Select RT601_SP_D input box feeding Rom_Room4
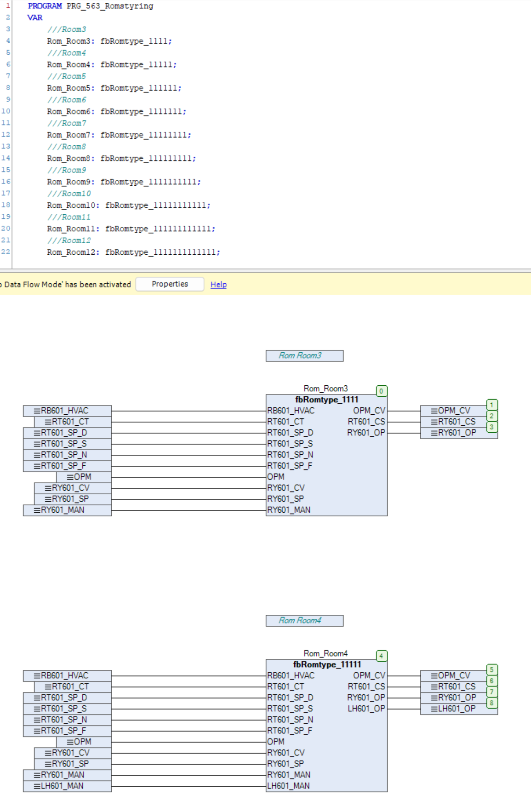This screenshot has height=812, width=531. (x=67, y=698)
